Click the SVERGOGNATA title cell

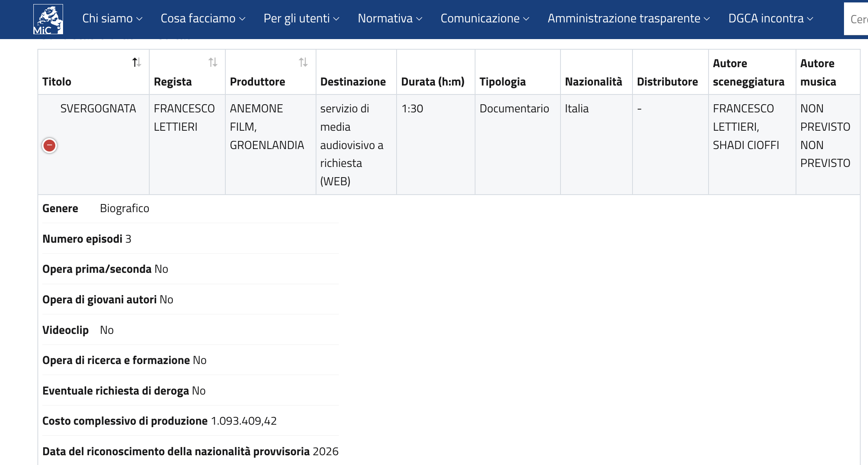[98, 109]
